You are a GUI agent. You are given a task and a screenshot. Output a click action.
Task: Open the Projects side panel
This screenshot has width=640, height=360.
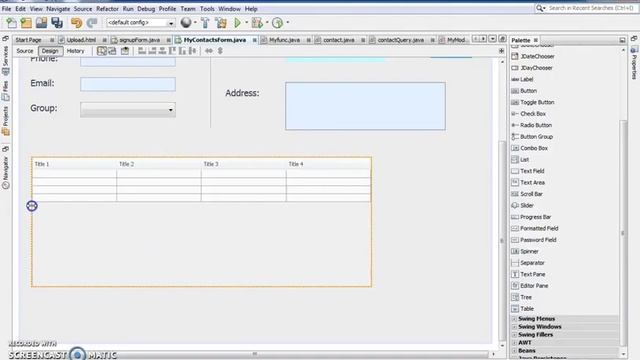[x=5, y=121]
